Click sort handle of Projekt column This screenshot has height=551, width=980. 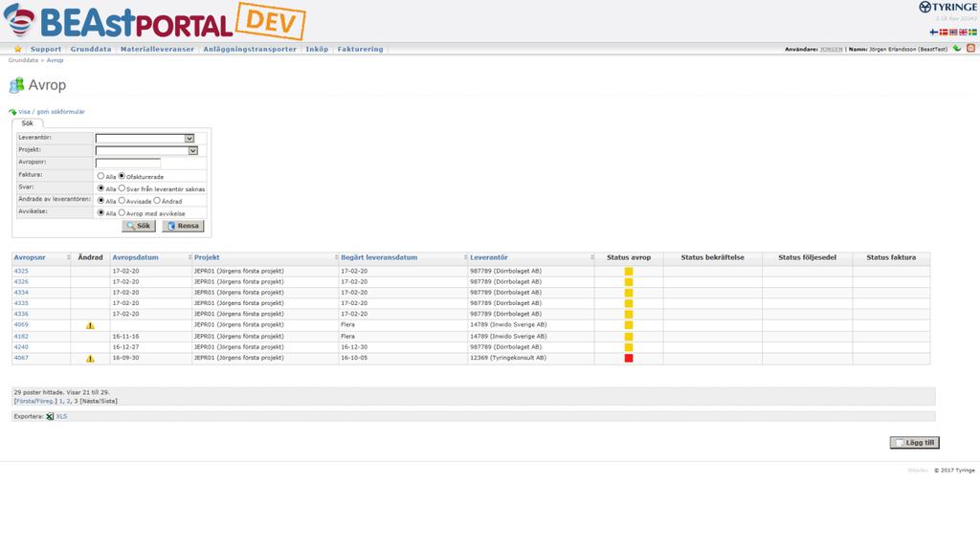click(336, 257)
